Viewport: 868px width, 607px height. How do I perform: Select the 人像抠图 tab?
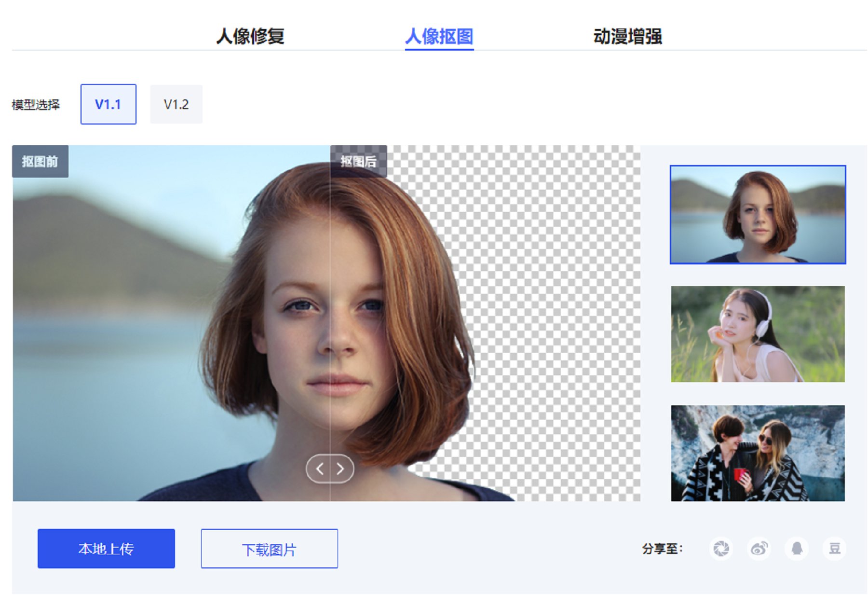tap(439, 36)
